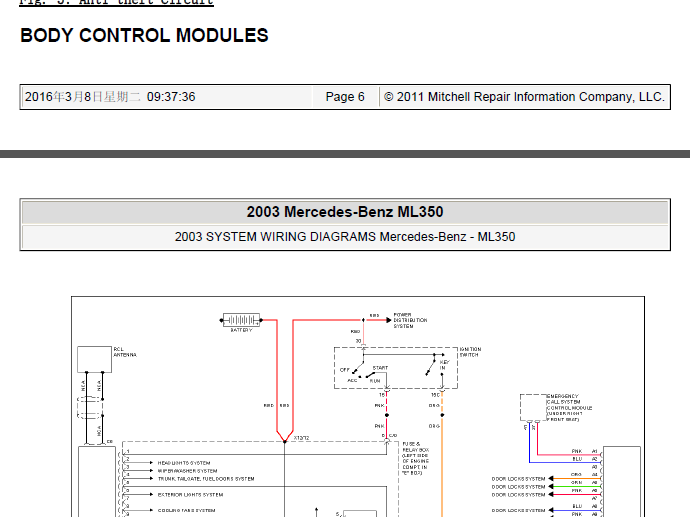Click the TRUNK, TAILGATE, FUEL DOORS SYSTEM label

point(206,479)
